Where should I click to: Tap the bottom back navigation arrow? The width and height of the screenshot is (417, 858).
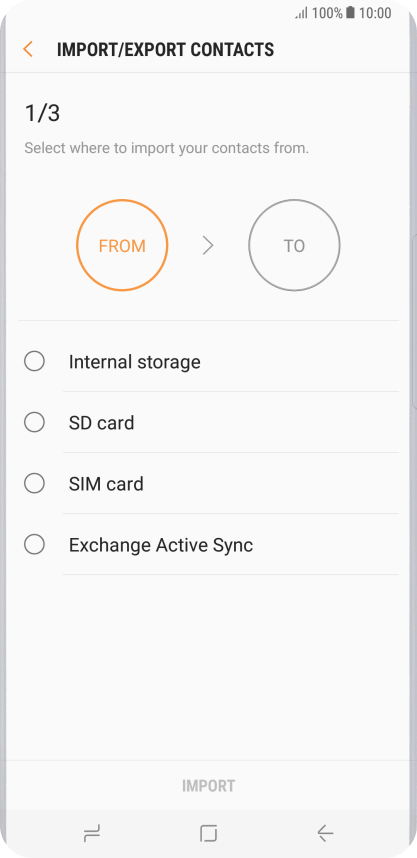[x=325, y=833]
